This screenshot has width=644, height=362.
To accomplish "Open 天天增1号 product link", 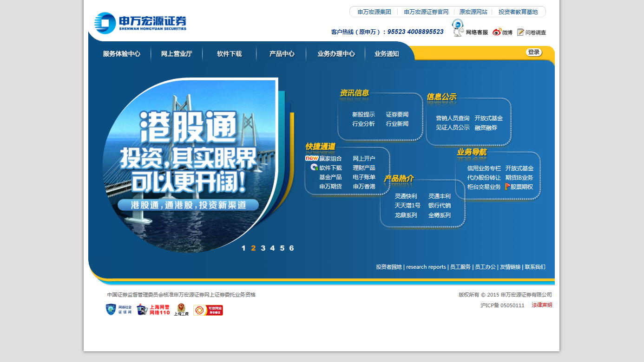I will click(x=407, y=206).
